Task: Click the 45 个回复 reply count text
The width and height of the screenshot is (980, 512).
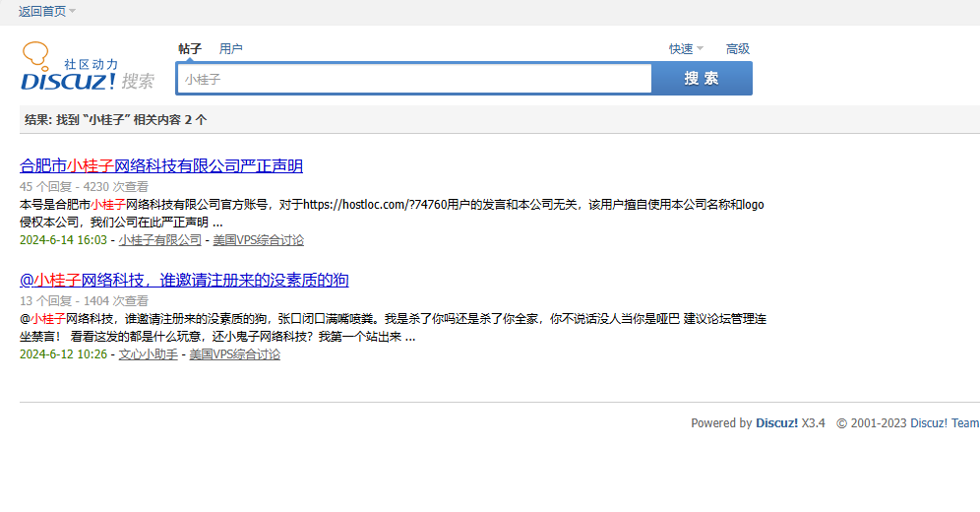Action: point(45,187)
